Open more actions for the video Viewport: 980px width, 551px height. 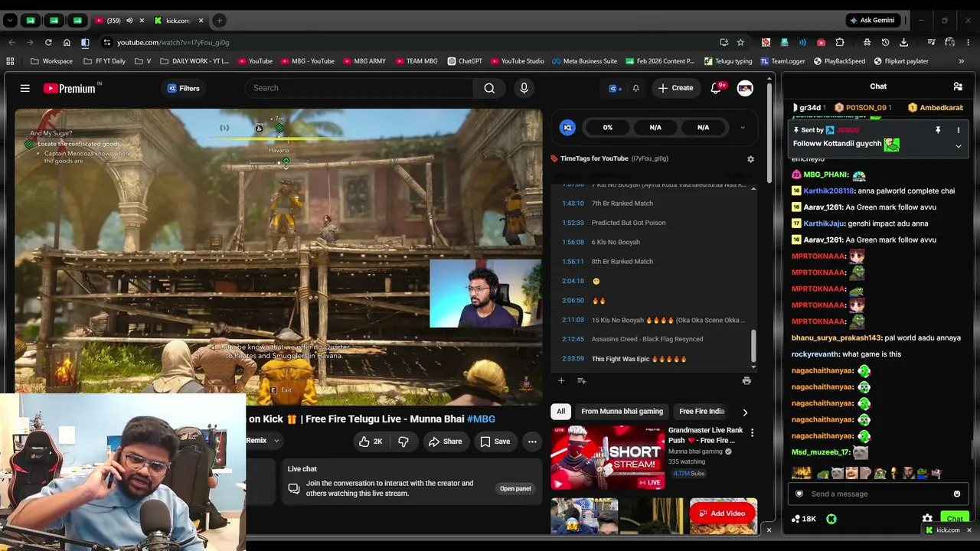pyautogui.click(x=532, y=442)
